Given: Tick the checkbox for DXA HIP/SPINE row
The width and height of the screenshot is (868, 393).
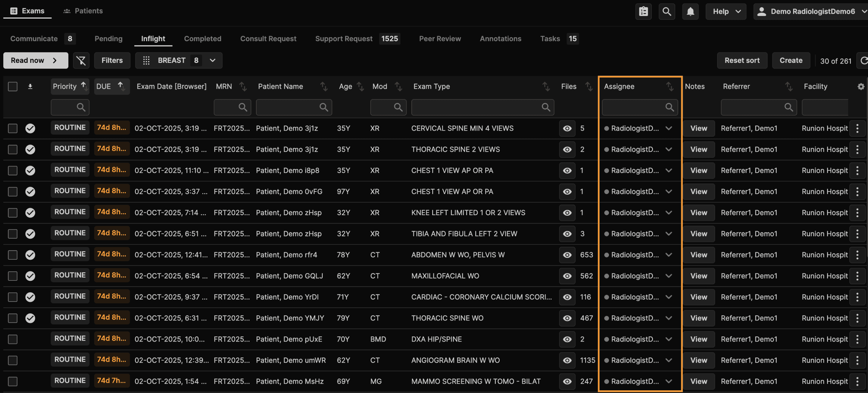Looking at the screenshot, I should pyautogui.click(x=13, y=339).
